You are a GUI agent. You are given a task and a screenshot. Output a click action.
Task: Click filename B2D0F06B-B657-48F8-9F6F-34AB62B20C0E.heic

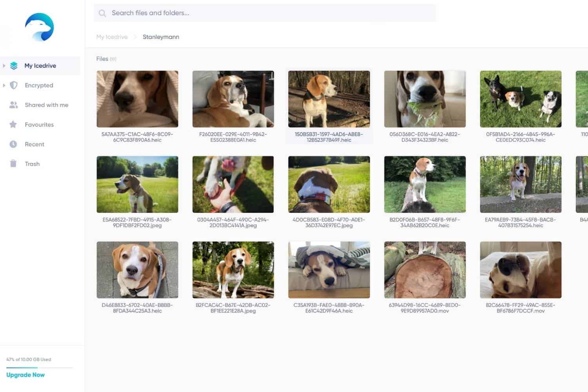(425, 223)
